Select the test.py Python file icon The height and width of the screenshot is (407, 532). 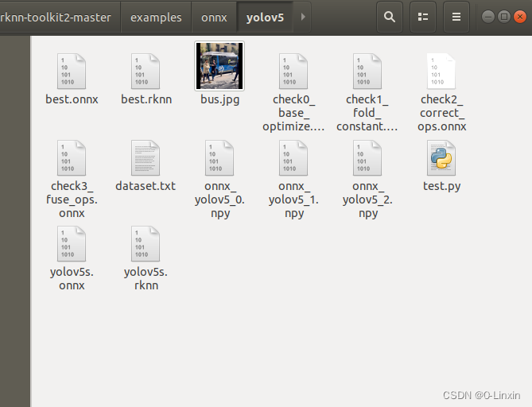[x=441, y=157]
